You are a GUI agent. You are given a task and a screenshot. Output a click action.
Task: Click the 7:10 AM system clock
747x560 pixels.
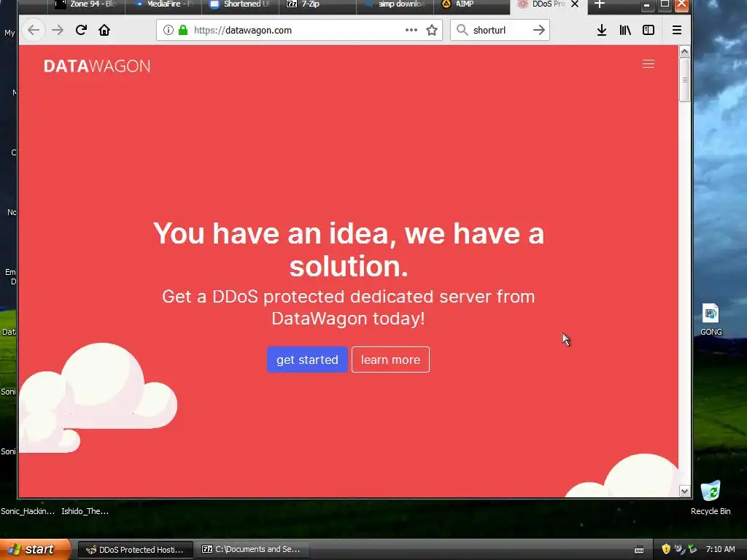pos(720,549)
